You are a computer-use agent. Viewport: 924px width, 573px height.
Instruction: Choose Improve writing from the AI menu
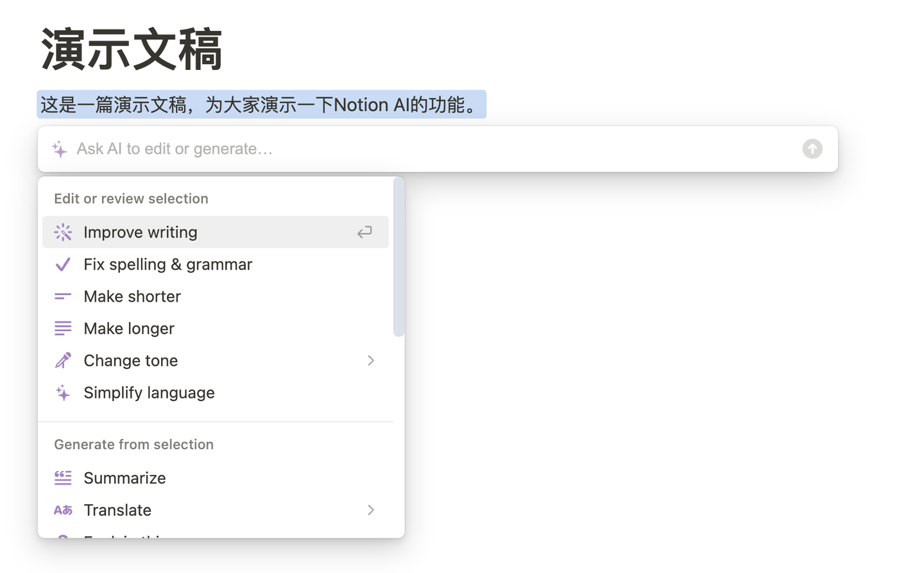[216, 232]
